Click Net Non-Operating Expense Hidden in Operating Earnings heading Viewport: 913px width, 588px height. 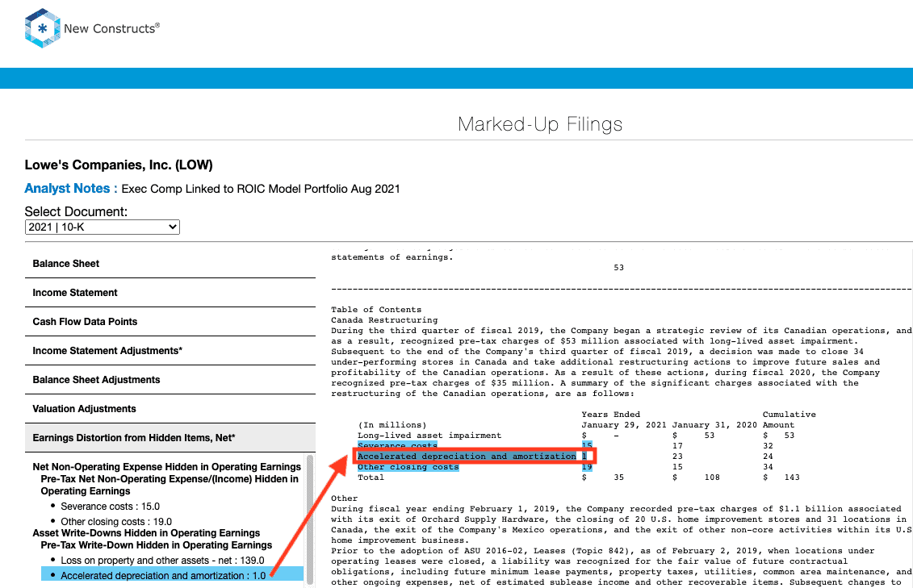point(166,466)
